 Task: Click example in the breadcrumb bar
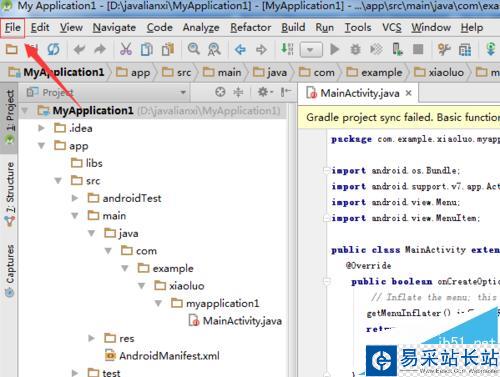(374, 72)
